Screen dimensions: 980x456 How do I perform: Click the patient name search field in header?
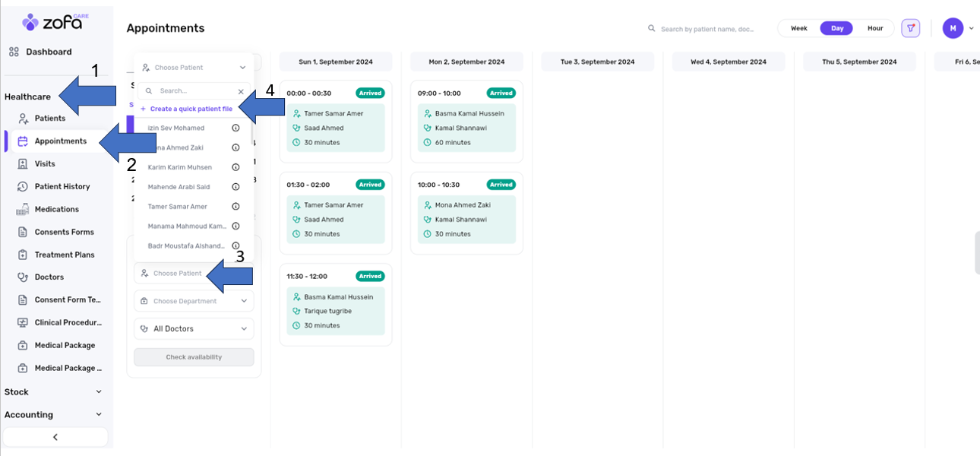[707, 29]
